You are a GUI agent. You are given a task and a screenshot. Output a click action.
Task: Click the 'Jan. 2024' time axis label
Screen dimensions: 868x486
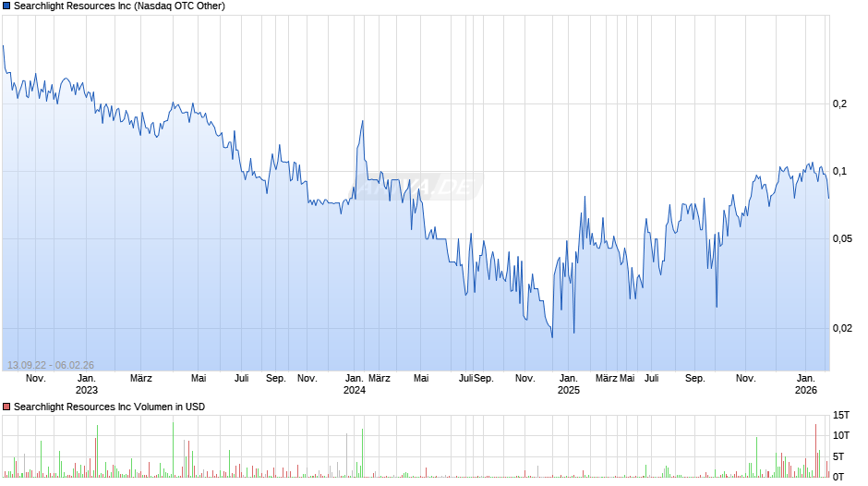coord(355,384)
